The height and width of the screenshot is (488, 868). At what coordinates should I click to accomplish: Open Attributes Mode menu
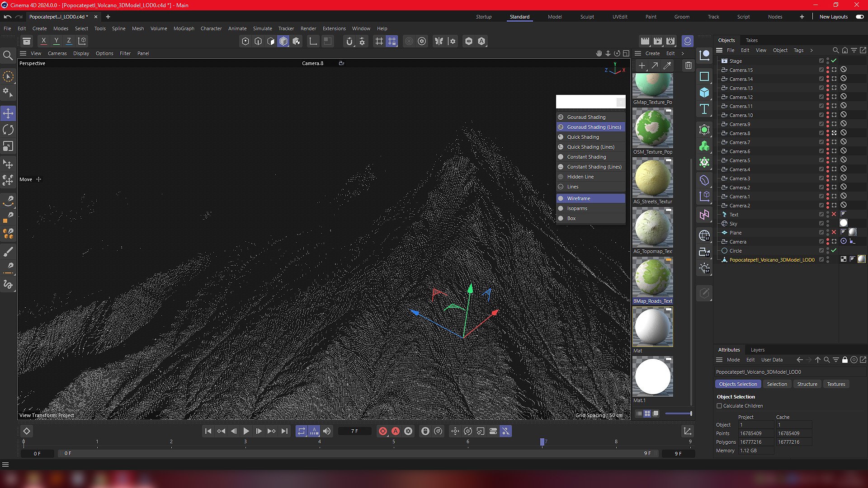[733, 360]
